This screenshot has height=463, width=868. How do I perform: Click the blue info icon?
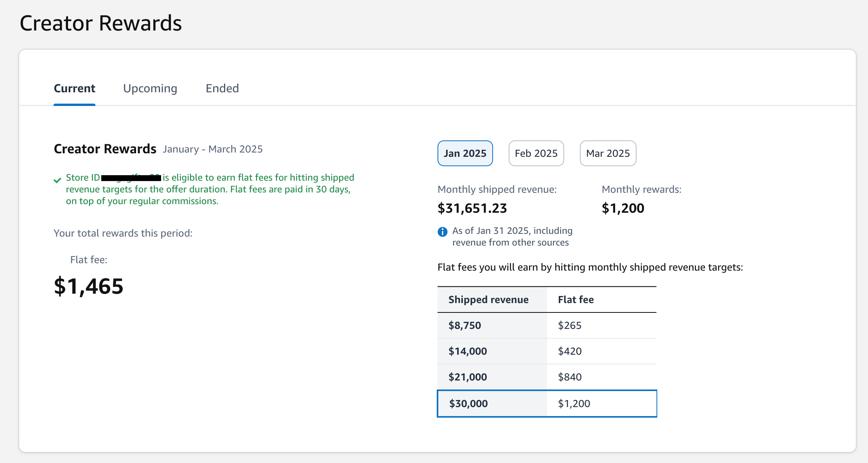(442, 232)
